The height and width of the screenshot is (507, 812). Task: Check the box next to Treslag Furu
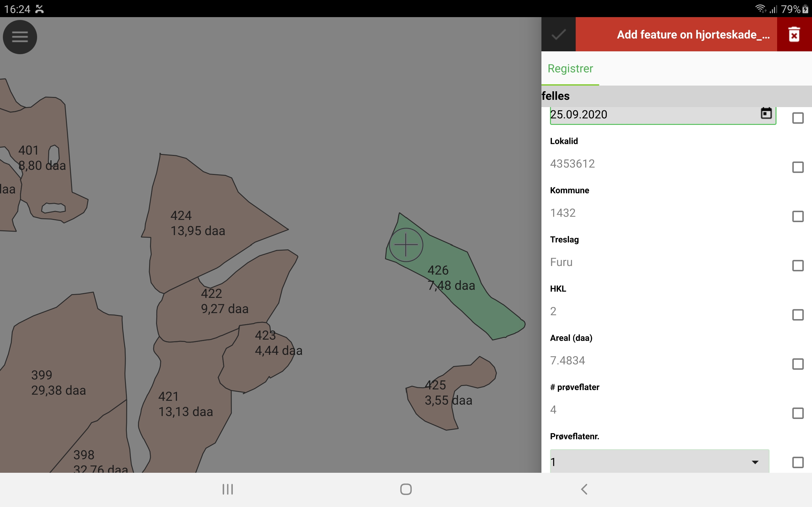(798, 266)
